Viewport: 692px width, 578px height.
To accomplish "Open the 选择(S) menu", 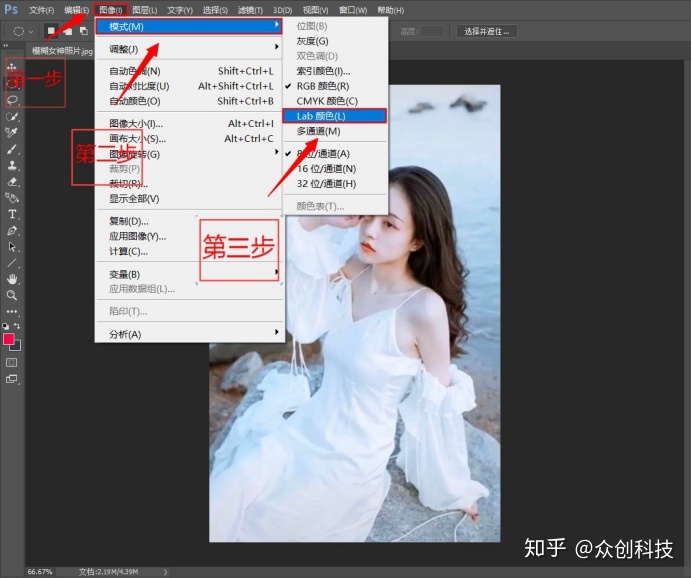I will (215, 10).
